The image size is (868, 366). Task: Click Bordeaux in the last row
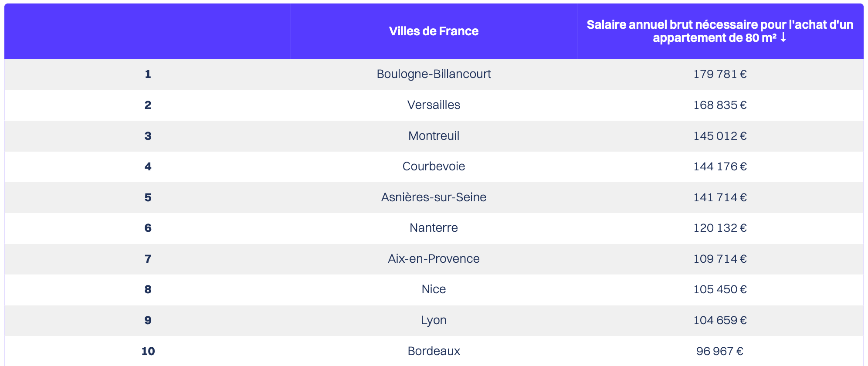click(x=434, y=351)
